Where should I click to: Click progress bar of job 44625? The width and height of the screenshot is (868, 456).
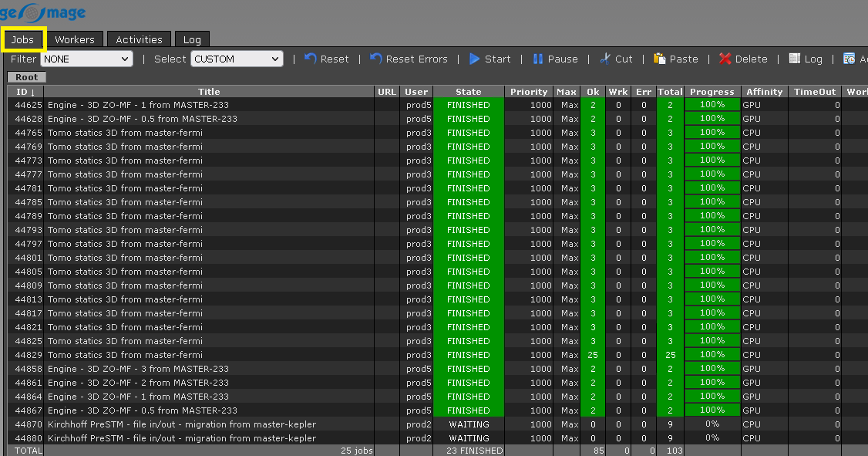click(712, 105)
